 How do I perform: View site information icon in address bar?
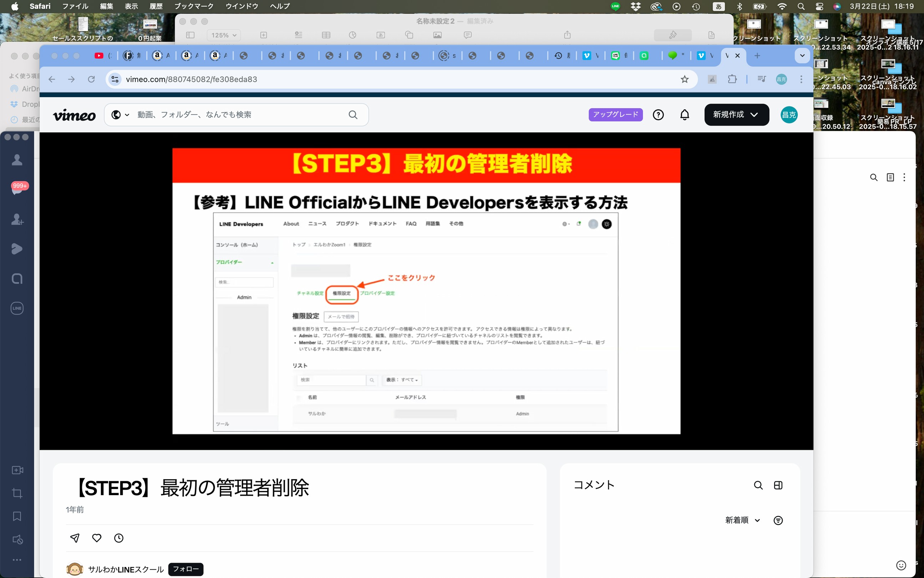[x=115, y=79]
